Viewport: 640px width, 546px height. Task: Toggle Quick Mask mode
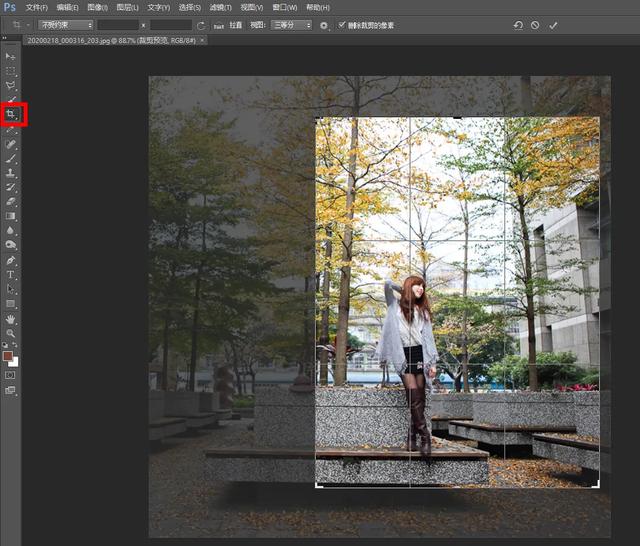pyautogui.click(x=11, y=375)
